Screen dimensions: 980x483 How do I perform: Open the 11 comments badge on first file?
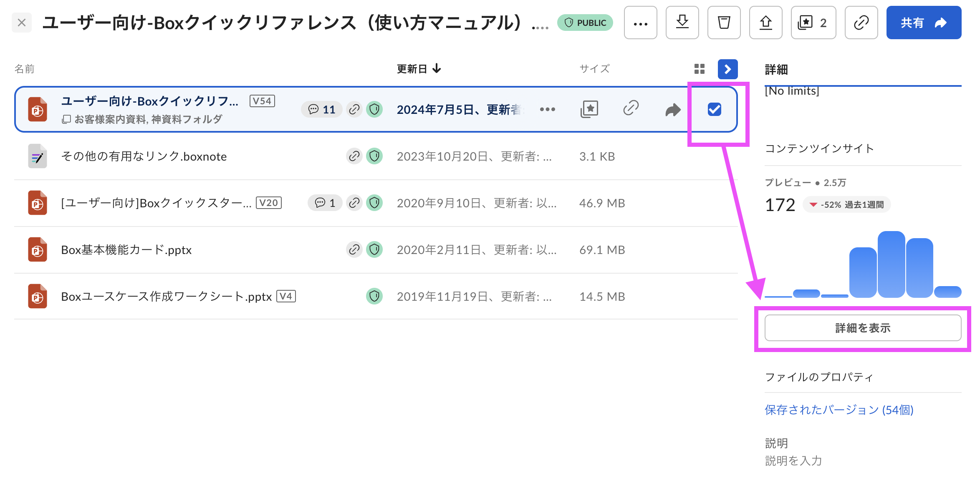pos(321,109)
